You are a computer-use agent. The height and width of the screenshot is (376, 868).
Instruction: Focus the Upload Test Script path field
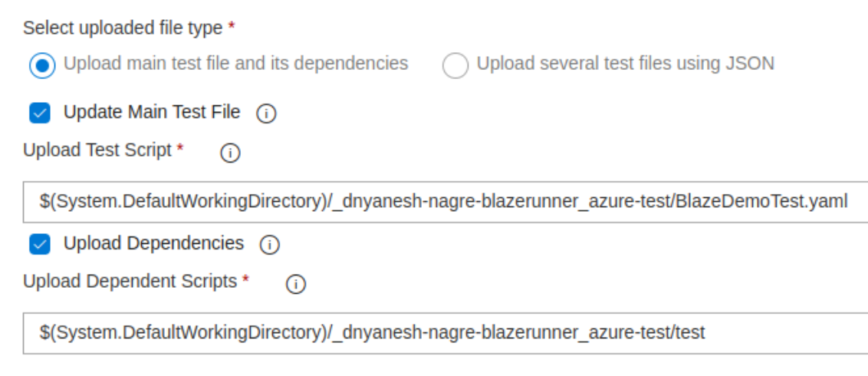(445, 202)
